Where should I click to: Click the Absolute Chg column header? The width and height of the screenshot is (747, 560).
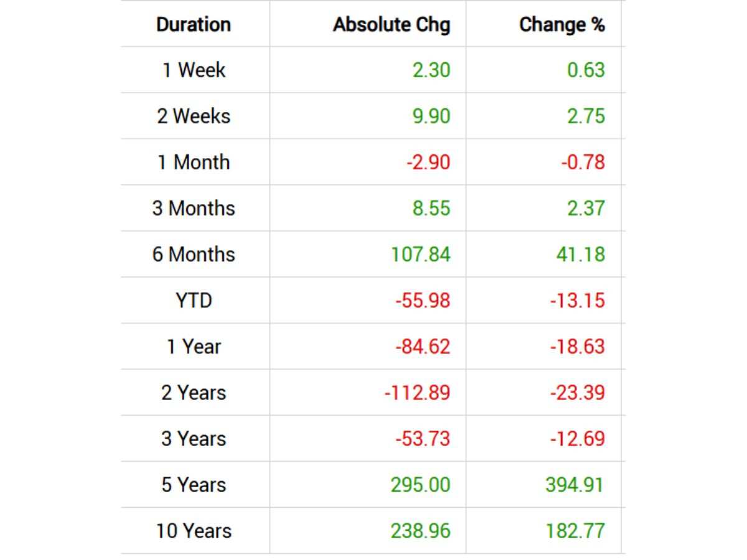pos(391,24)
